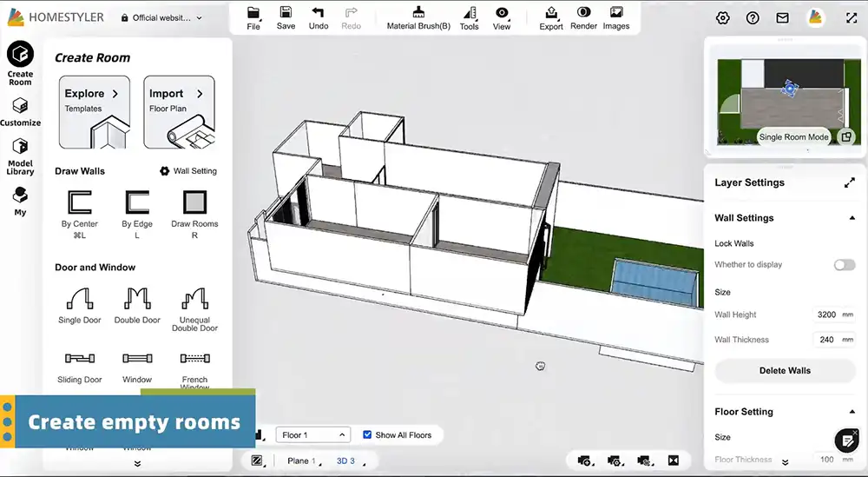Viewport: 868px width, 477px height.
Task: Uncheck the Show All Floors checkbox
Action: (x=367, y=435)
